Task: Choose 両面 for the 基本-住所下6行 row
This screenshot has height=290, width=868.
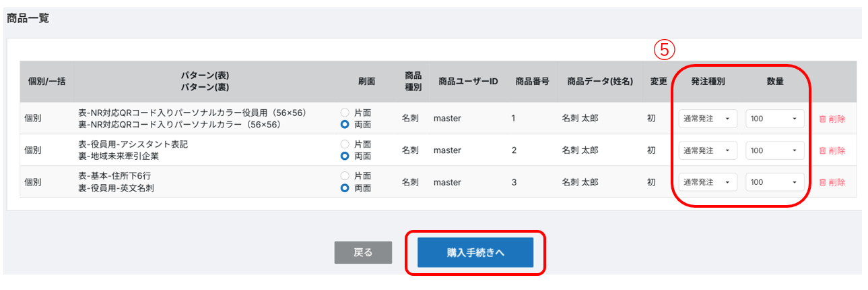Action: click(345, 188)
